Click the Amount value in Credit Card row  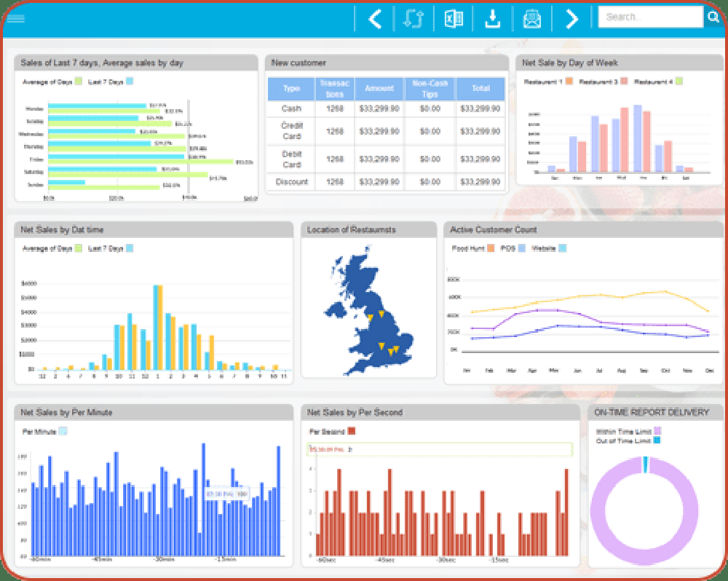point(379,131)
